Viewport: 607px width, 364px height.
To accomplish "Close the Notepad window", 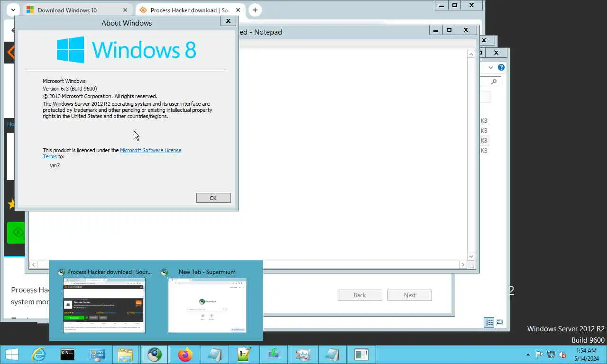I will [466, 30].
